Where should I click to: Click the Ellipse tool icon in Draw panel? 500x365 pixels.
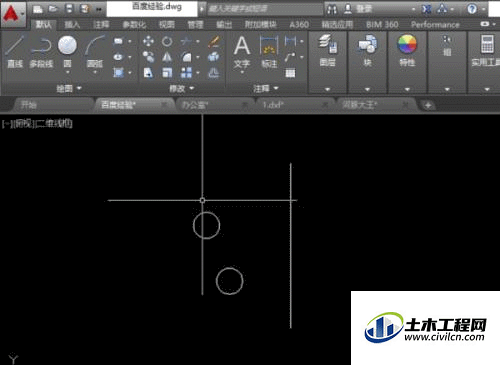click(x=118, y=57)
